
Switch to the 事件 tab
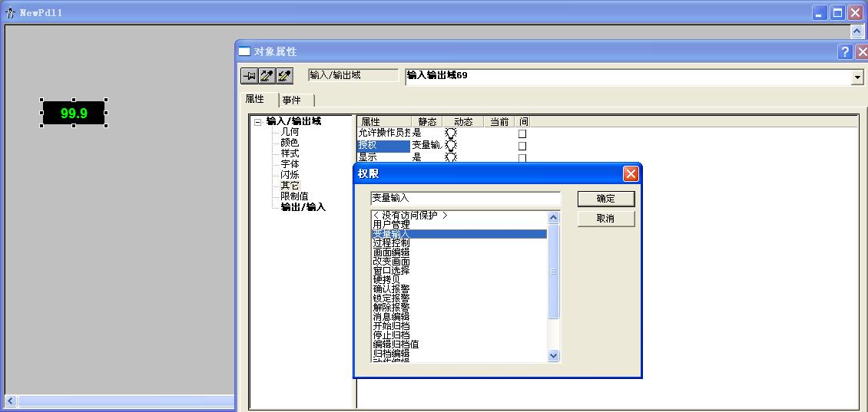click(x=292, y=100)
